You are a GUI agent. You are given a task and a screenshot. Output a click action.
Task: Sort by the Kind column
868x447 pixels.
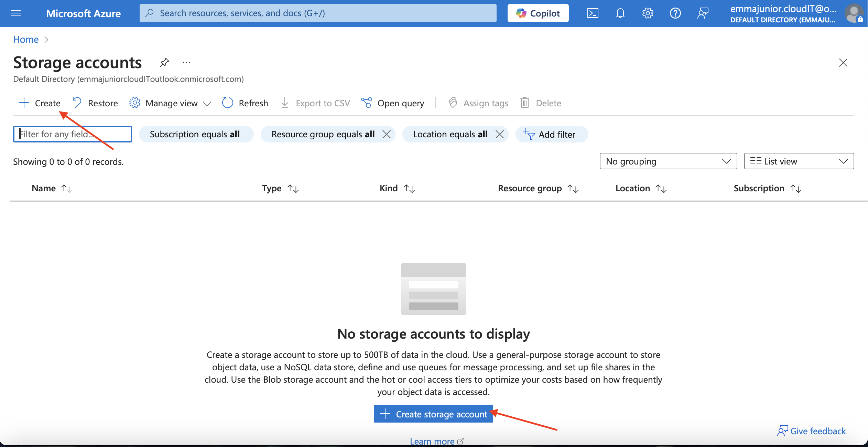click(397, 188)
